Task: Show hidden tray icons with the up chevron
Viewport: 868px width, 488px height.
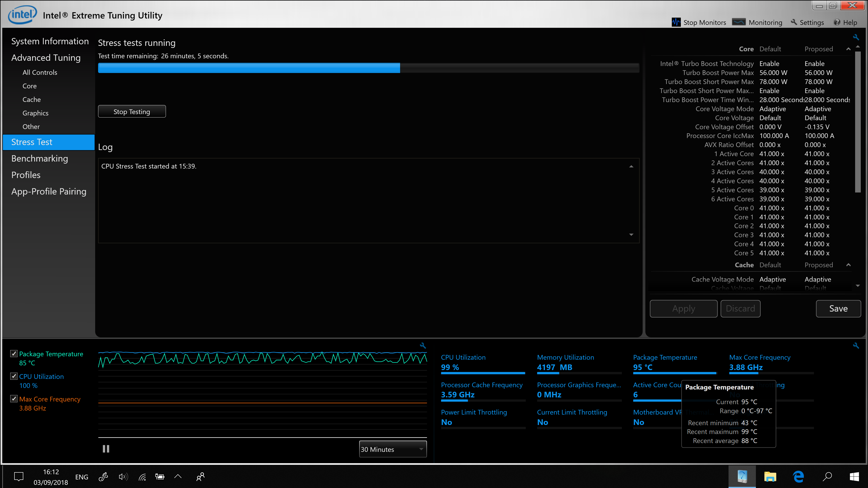Action: (x=178, y=476)
